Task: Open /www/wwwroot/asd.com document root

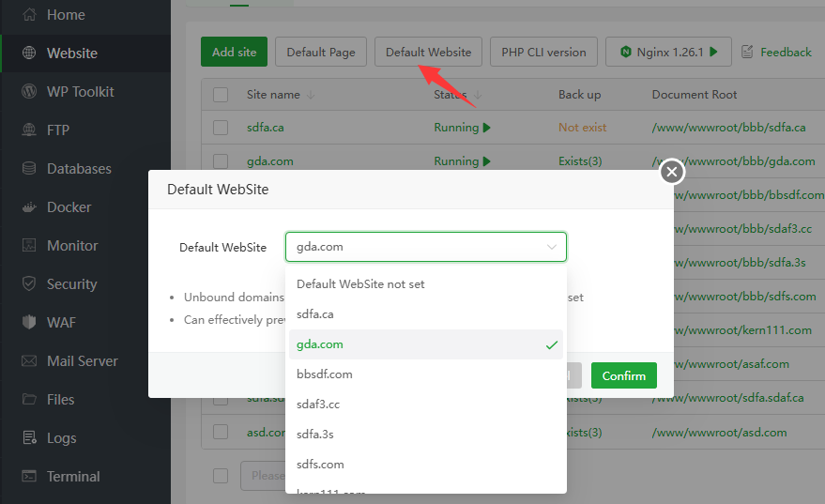Action: coord(719,433)
